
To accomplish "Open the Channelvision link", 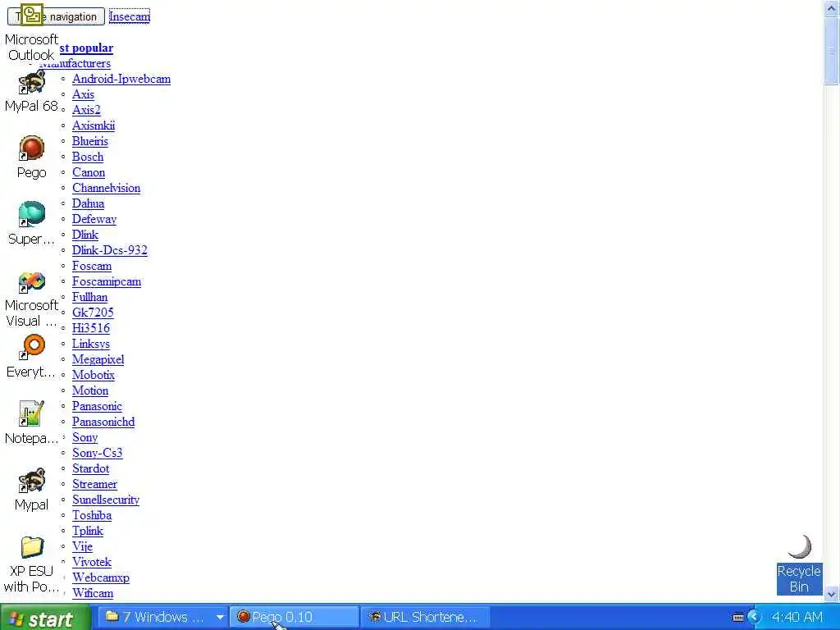I will pyautogui.click(x=106, y=188).
